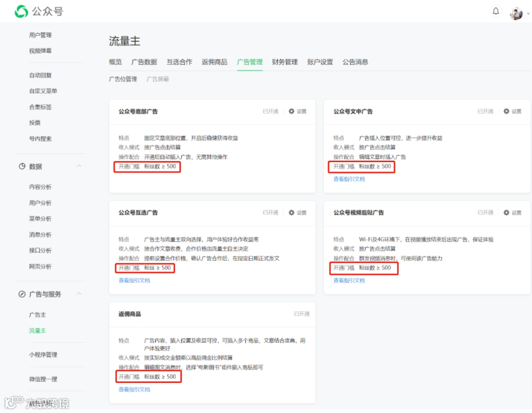The height and width of the screenshot is (413, 532).
Task: Open 内容分析 under 数据
Action: (40, 187)
